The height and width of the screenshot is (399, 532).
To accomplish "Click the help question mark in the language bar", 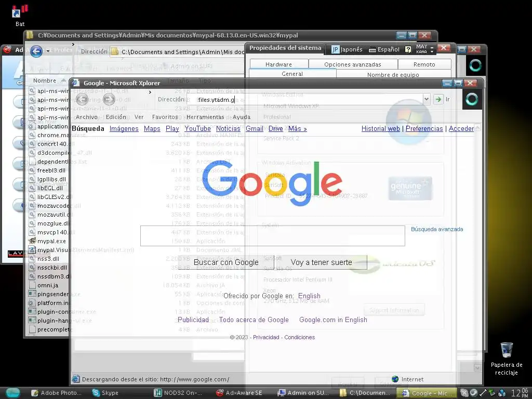I will click(x=408, y=49).
